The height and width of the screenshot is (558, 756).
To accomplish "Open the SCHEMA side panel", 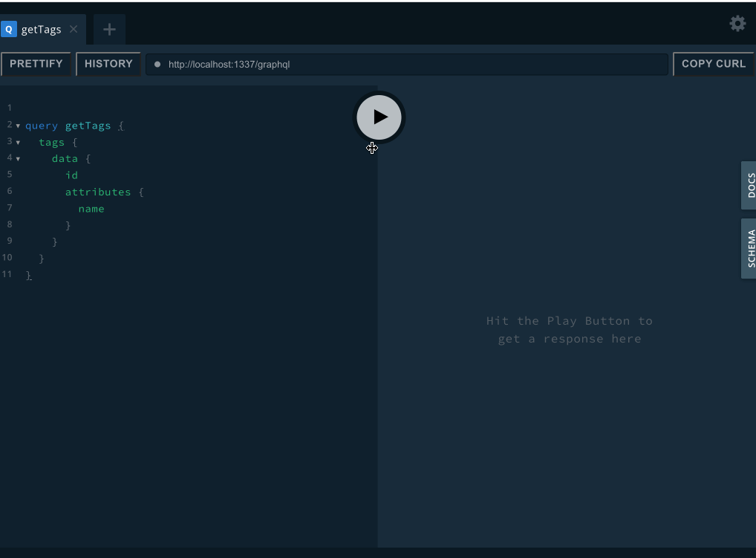I will pyautogui.click(x=749, y=248).
